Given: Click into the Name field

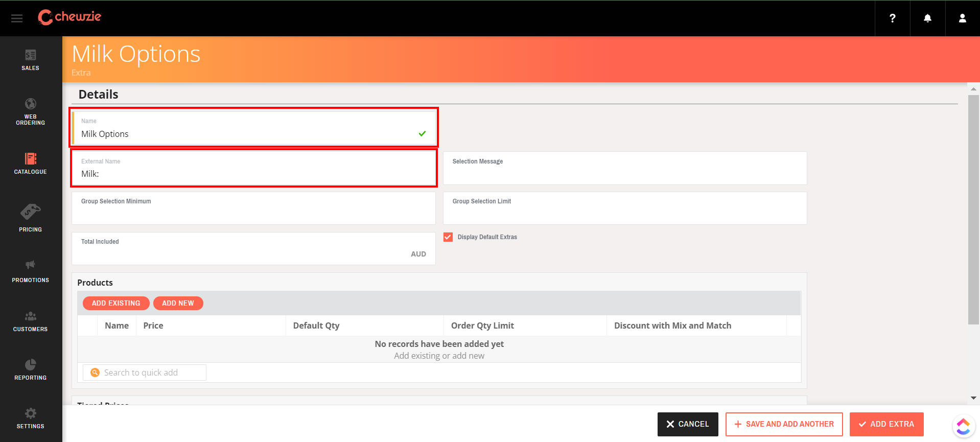Looking at the screenshot, I should 253,128.
